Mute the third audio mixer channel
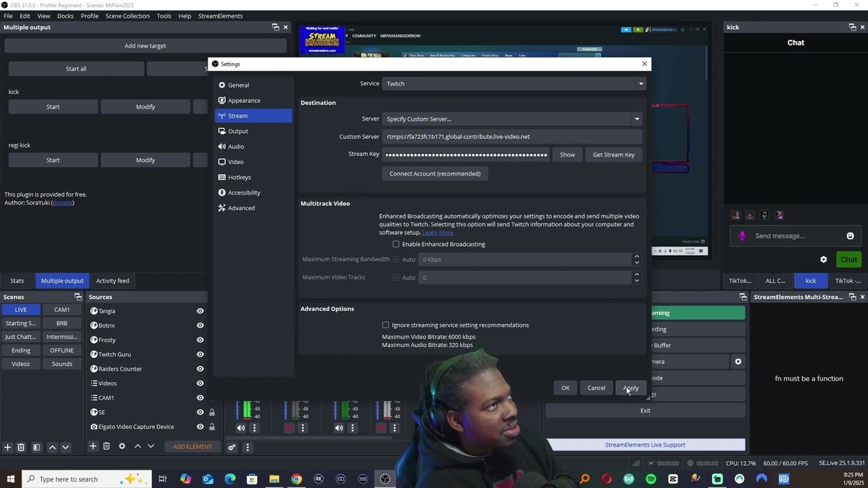Image resolution: width=868 pixels, height=488 pixels. pos(338,428)
